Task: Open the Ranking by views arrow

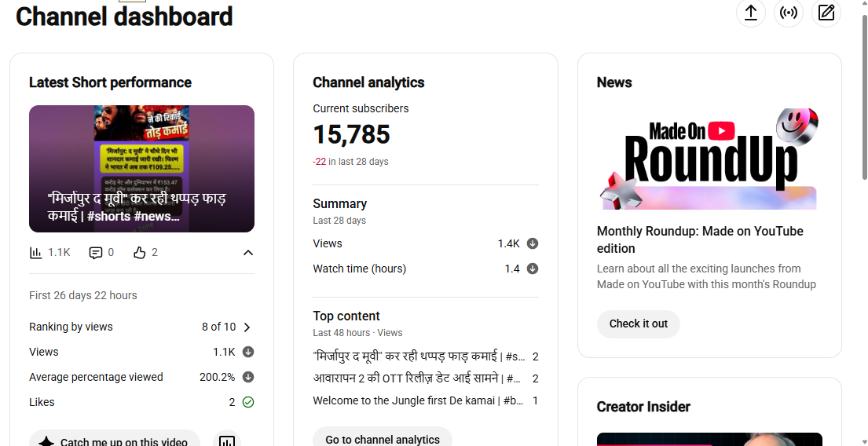Action: pyautogui.click(x=247, y=327)
